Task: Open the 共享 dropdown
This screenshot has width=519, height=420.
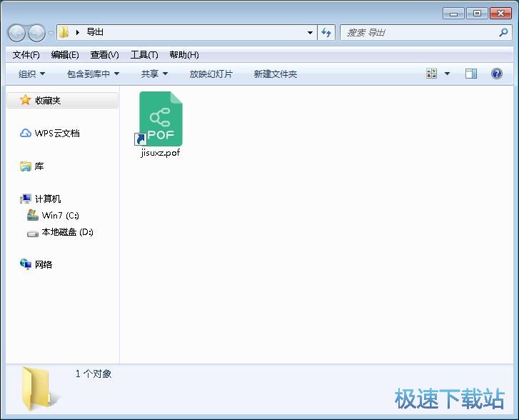Action: click(x=155, y=74)
